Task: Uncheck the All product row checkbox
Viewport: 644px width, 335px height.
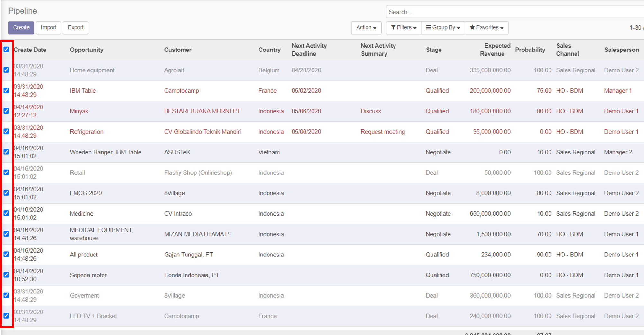Action: click(x=6, y=254)
